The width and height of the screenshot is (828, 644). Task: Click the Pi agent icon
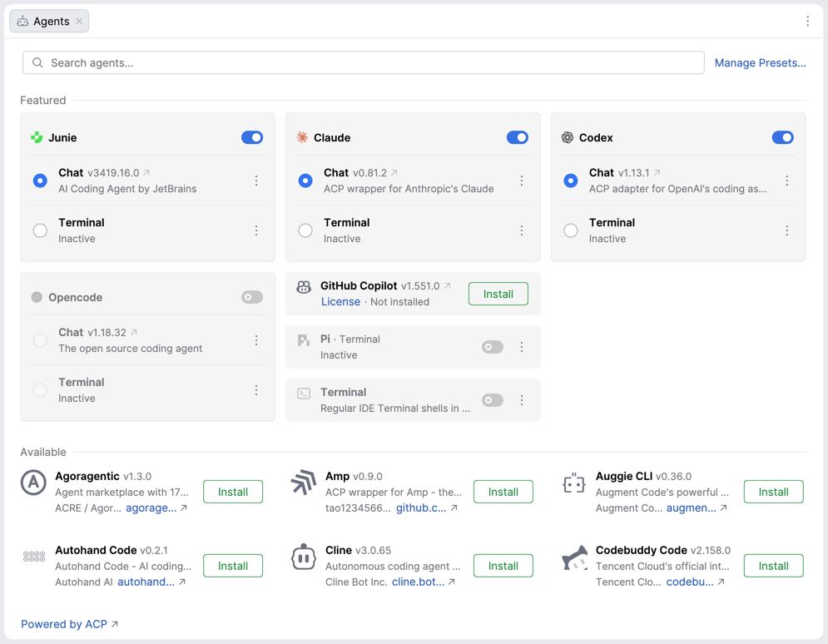click(304, 340)
